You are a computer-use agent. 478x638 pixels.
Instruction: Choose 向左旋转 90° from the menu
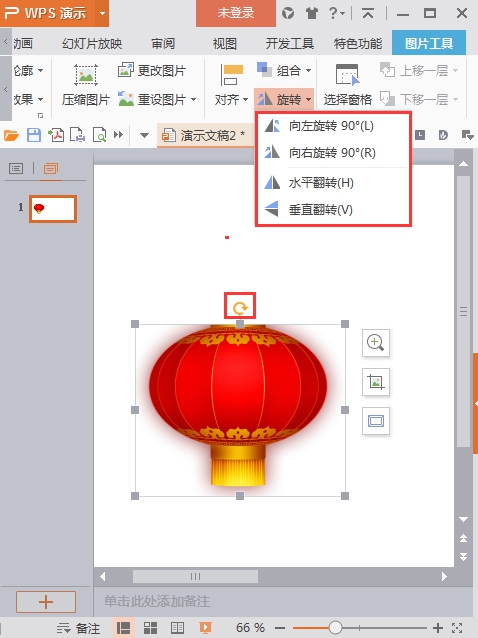point(333,126)
